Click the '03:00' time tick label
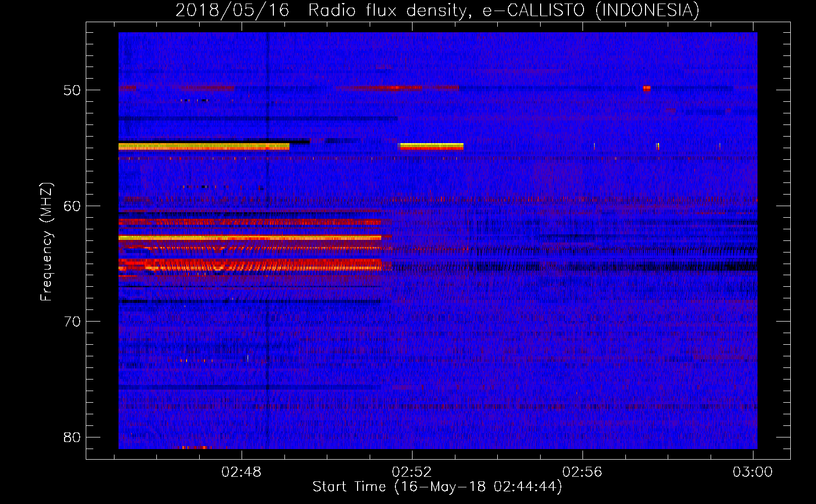 [752, 472]
